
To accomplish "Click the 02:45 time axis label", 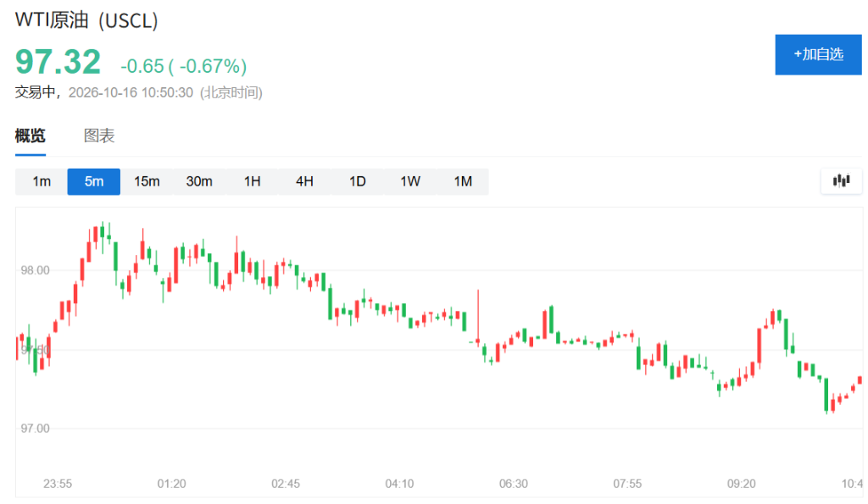I will (x=286, y=484).
